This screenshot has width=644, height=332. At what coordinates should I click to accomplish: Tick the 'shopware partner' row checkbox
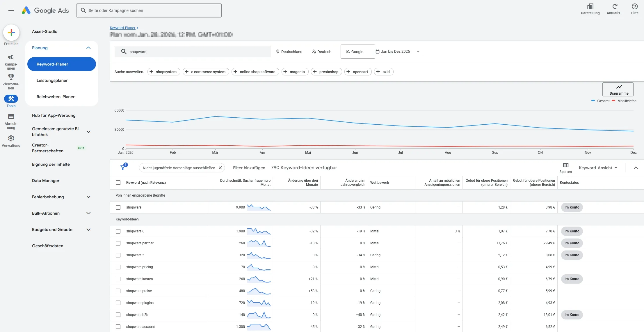118,243
